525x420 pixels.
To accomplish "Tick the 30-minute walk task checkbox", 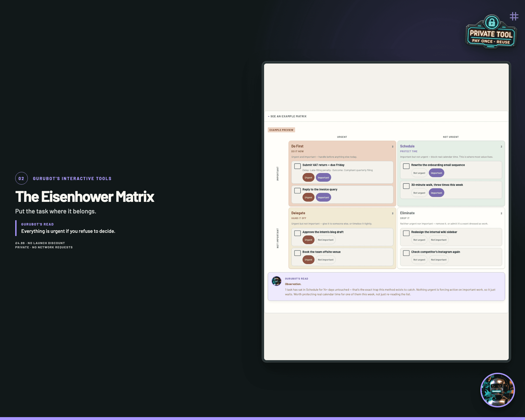I will coord(406,186).
